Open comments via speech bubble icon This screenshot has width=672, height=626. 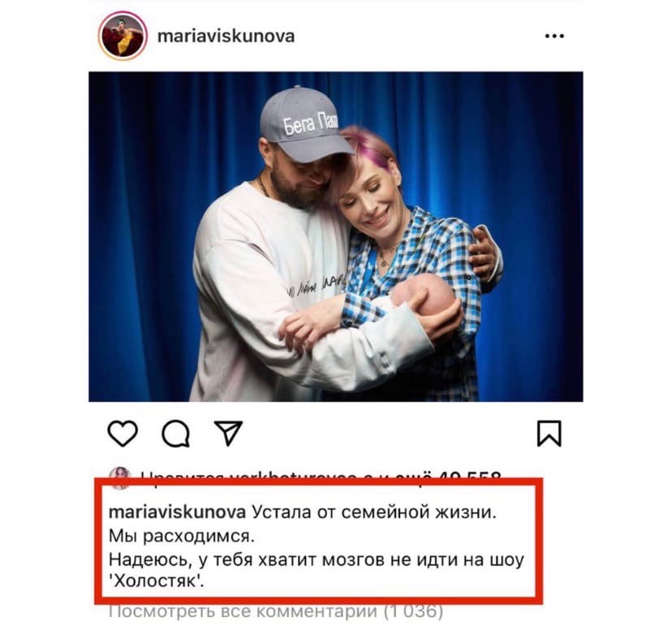click(x=176, y=434)
